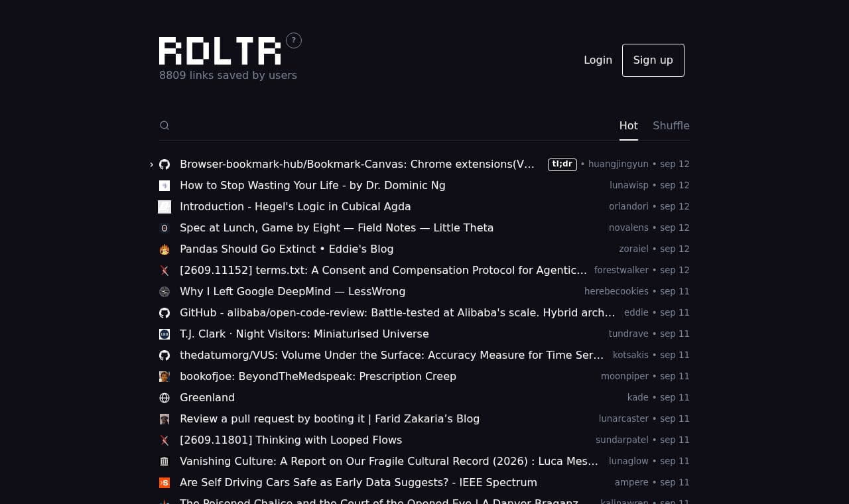Click archive icon beside Vanishing Culture report
The image size is (849, 504).
click(x=164, y=462)
